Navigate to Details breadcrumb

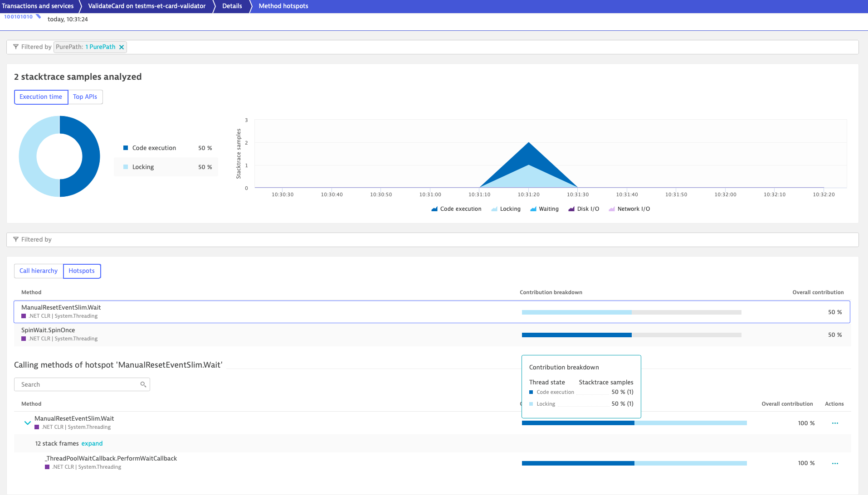click(232, 6)
